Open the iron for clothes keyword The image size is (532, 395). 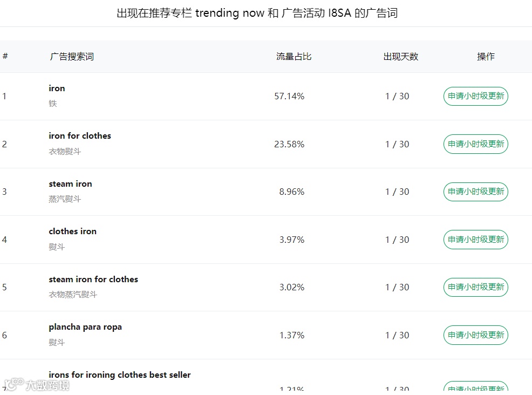tap(80, 136)
